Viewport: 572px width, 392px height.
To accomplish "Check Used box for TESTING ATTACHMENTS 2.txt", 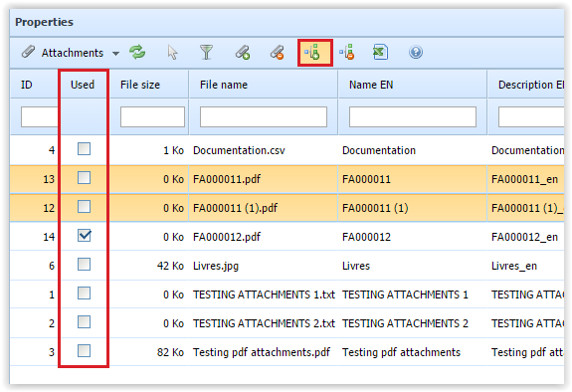I will (84, 322).
